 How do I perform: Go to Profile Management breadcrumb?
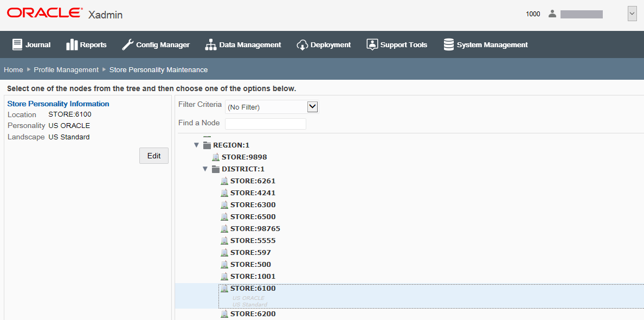66,70
